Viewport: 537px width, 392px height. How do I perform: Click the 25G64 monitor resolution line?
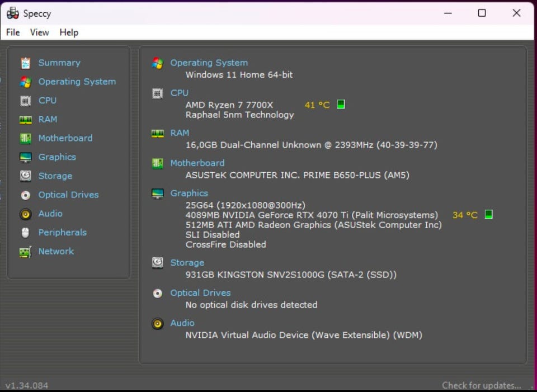click(x=245, y=205)
